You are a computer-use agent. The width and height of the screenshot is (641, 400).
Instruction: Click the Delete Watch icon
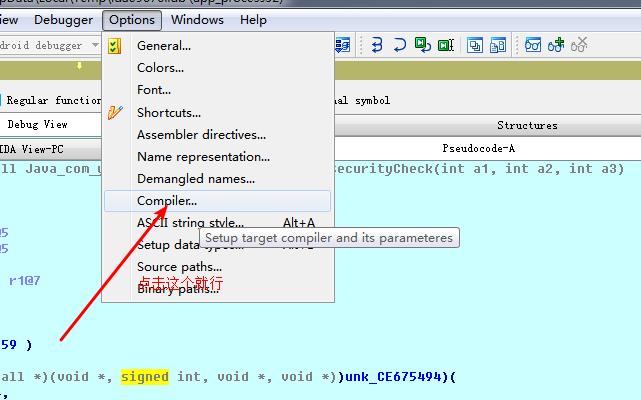(579, 45)
